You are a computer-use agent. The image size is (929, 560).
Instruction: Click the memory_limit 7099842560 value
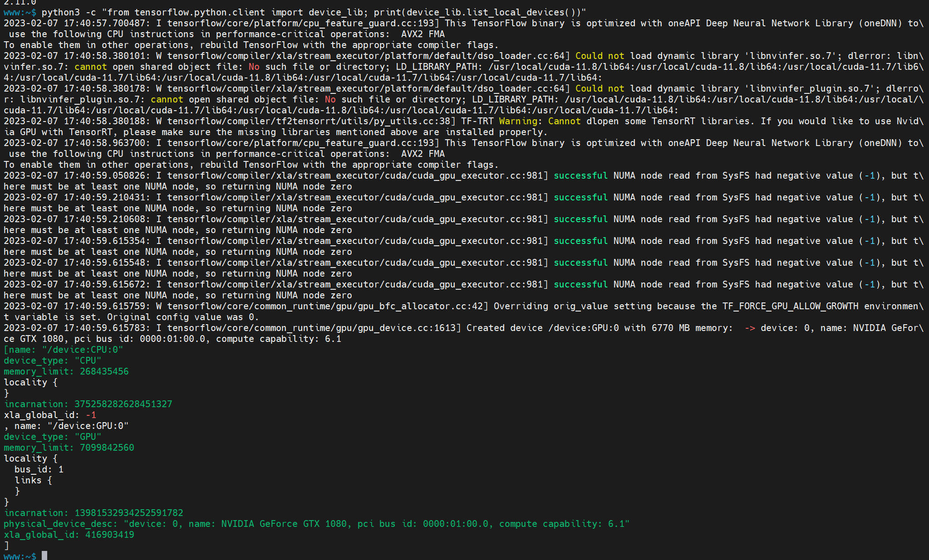pos(107,448)
